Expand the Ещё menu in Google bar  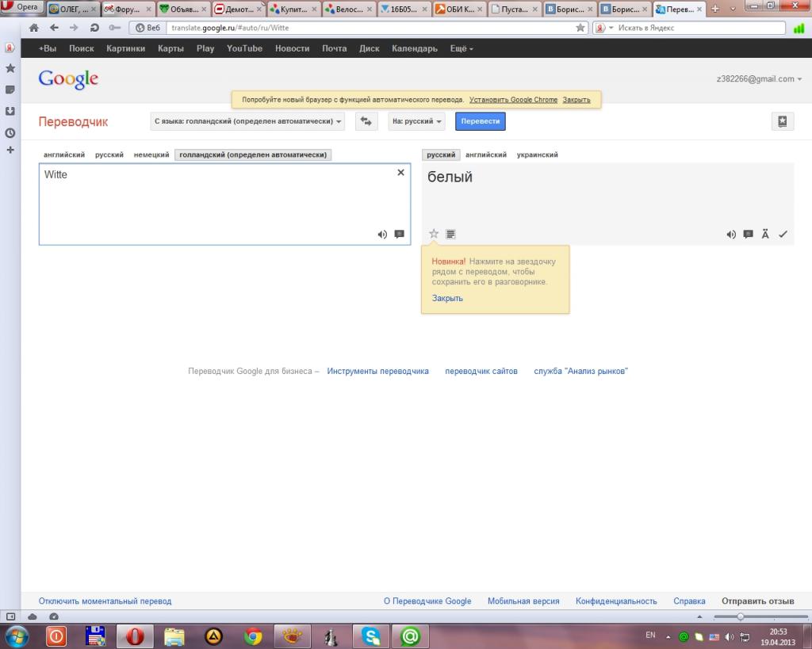pyautogui.click(x=462, y=48)
